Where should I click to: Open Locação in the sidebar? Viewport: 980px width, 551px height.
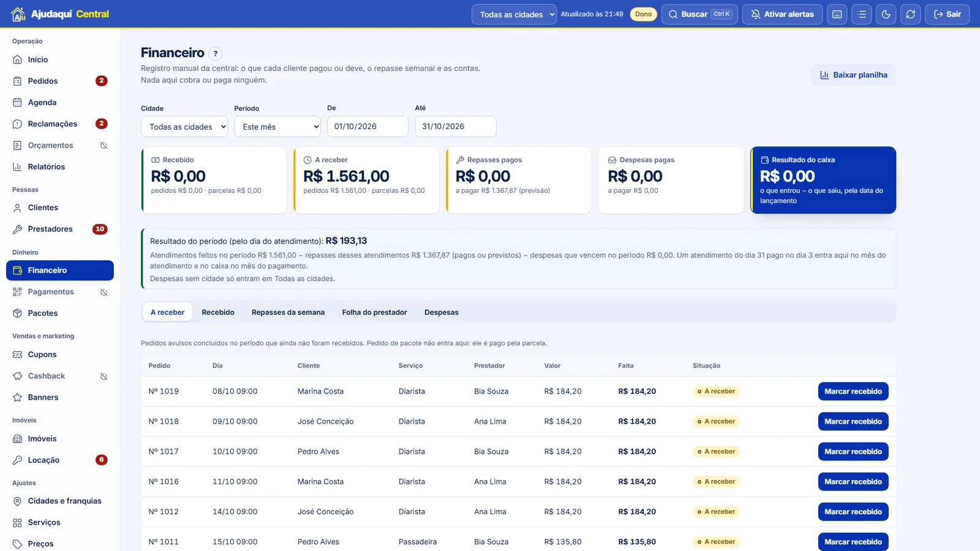[x=60, y=460]
